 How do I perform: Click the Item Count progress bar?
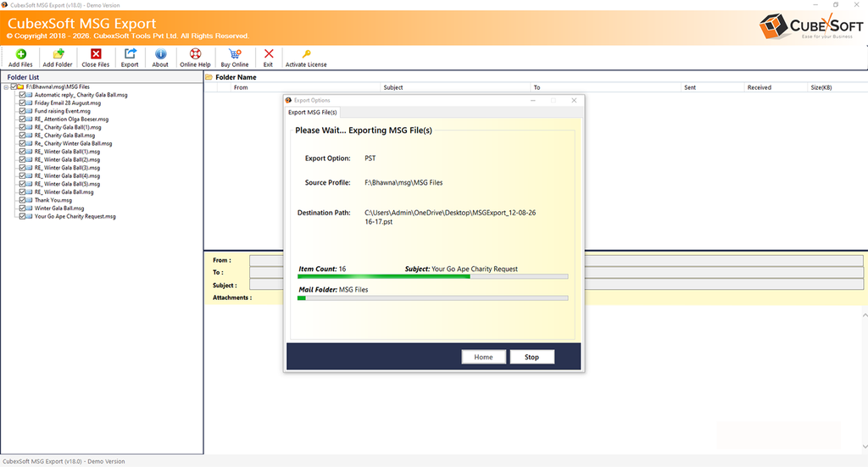point(433,276)
